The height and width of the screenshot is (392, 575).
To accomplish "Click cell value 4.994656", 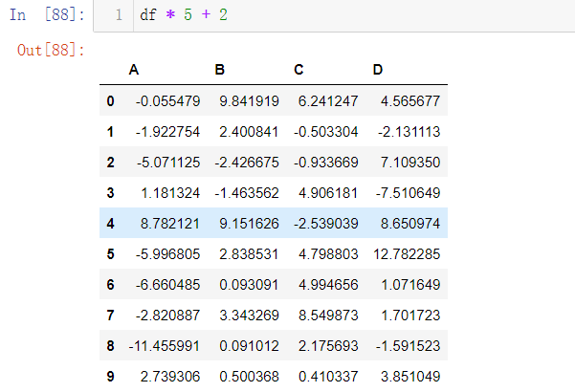I will point(328,285).
